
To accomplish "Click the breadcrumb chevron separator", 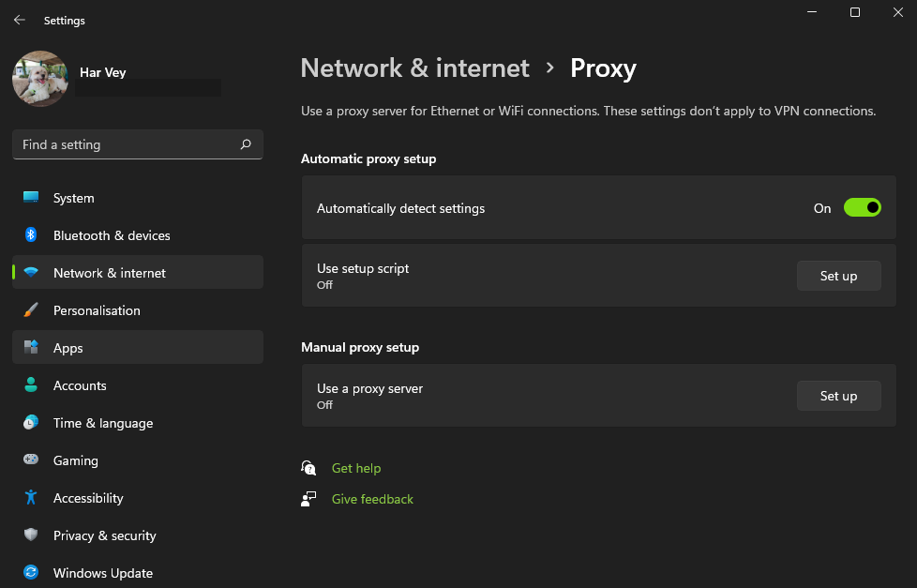I will (549, 68).
